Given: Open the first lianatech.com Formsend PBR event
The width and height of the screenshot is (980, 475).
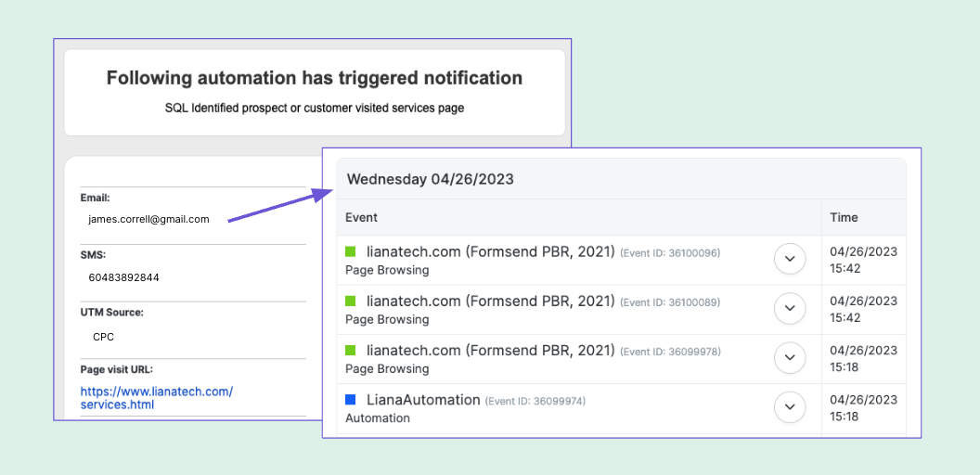Looking at the screenshot, I should click(x=491, y=251).
